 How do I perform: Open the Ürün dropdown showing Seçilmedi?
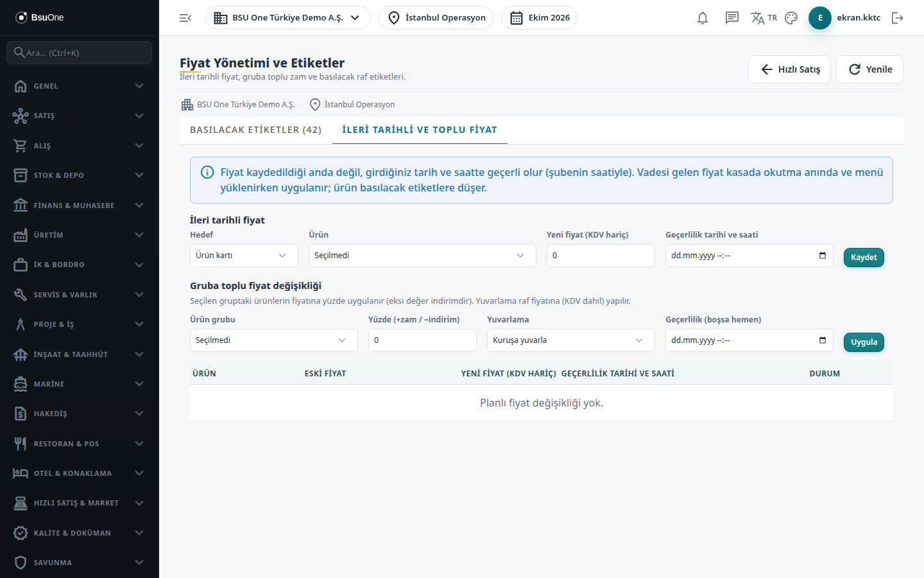pyautogui.click(x=422, y=256)
